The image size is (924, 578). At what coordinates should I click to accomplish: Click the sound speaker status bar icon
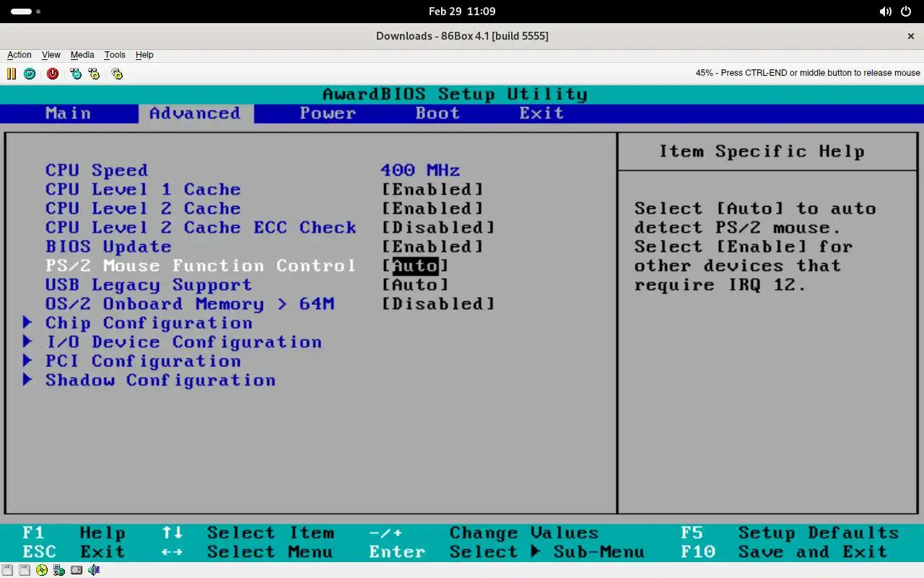point(94,570)
